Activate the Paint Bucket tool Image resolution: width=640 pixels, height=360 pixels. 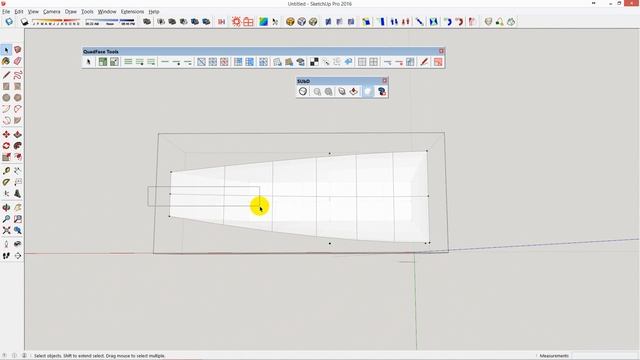click(6, 61)
